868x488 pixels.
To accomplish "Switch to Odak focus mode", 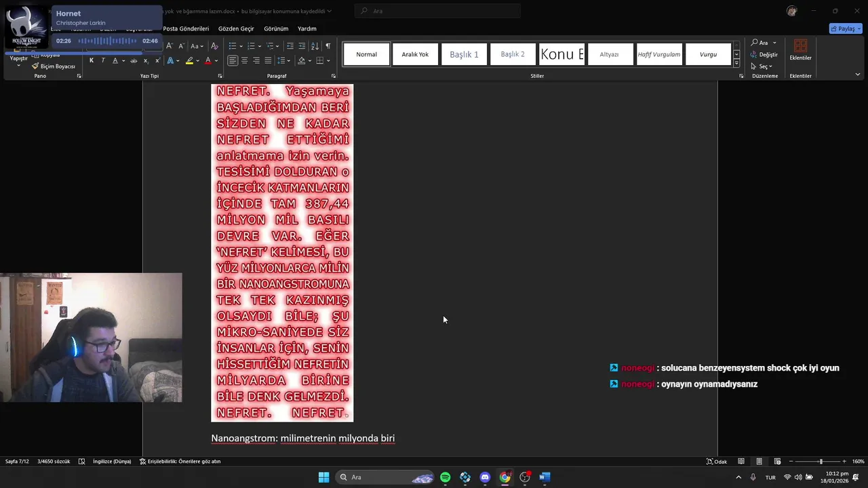I will pos(717,462).
